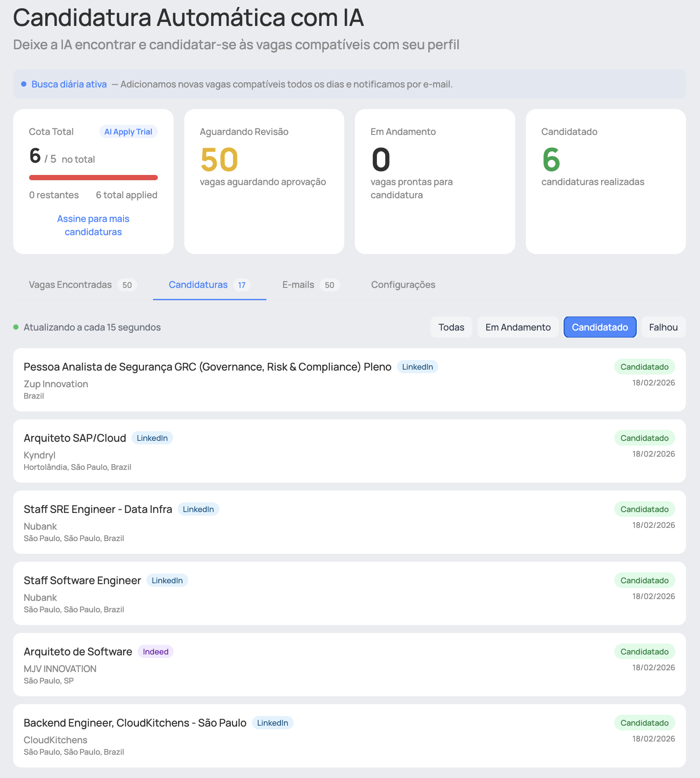The width and height of the screenshot is (700, 778).
Task: Click the Kyndryl company name
Action: 40,455
